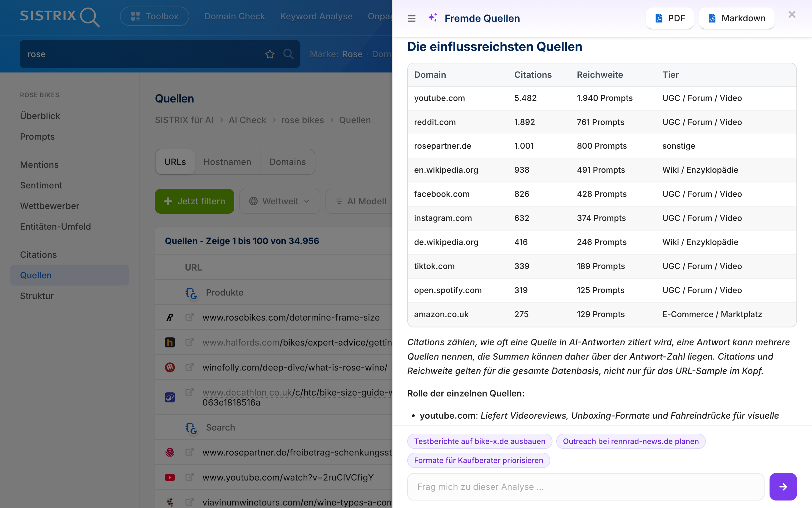Click 'youtube.com' cell in sources table

coord(439,98)
